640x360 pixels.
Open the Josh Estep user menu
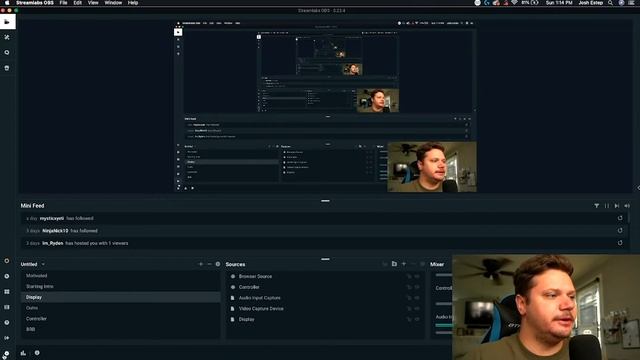click(591, 3)
